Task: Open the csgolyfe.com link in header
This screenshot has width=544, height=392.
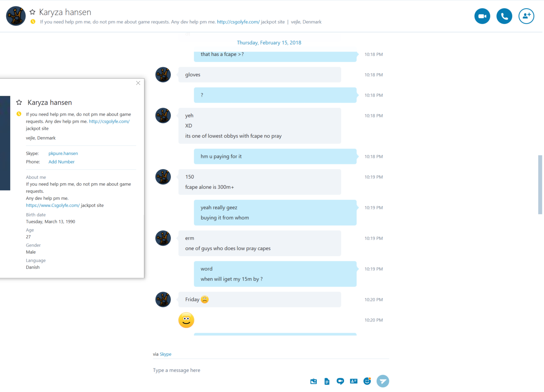Action: [x=238, y=22]
